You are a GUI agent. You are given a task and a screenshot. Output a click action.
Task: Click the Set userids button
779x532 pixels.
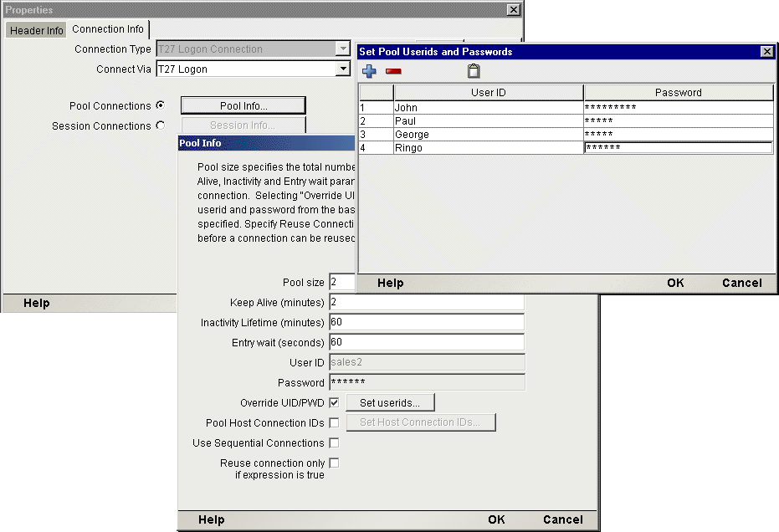(389, 402)
